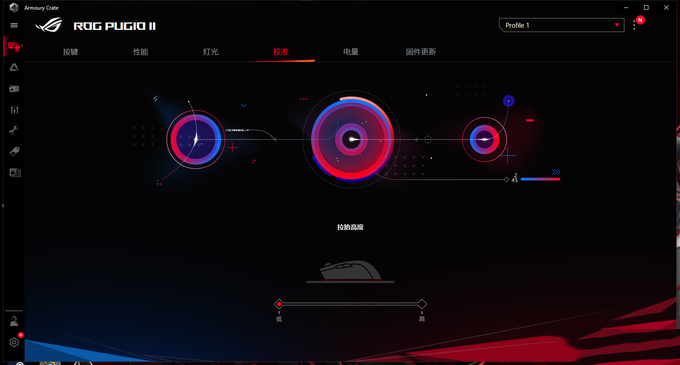Switch to the 灯光 tab
Image resolution: width=680 pixels, height=365 pixels.
[210, 52]
